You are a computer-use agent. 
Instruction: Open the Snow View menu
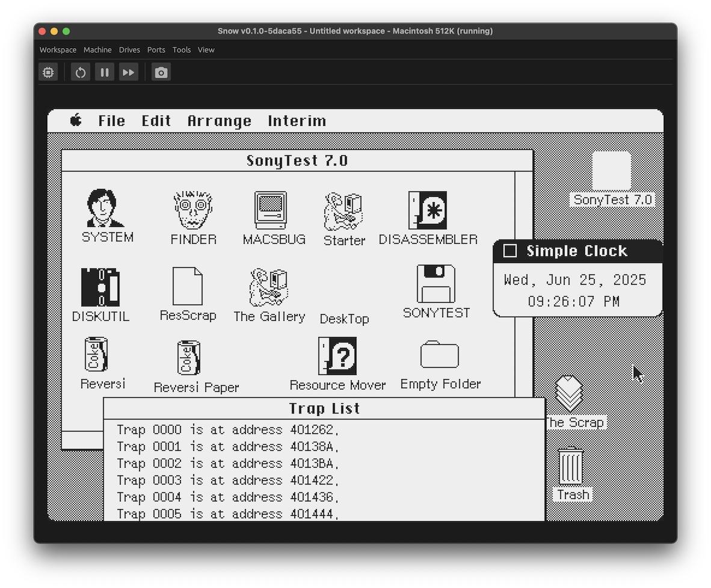[x=206, y=50]
